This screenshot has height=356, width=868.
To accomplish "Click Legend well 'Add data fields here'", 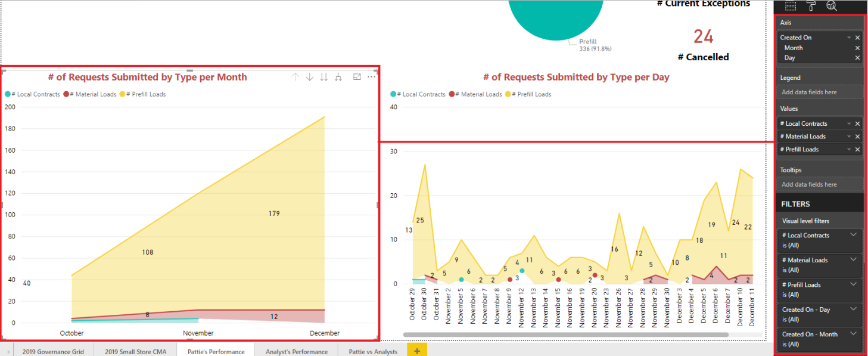I will pos(819,92).
